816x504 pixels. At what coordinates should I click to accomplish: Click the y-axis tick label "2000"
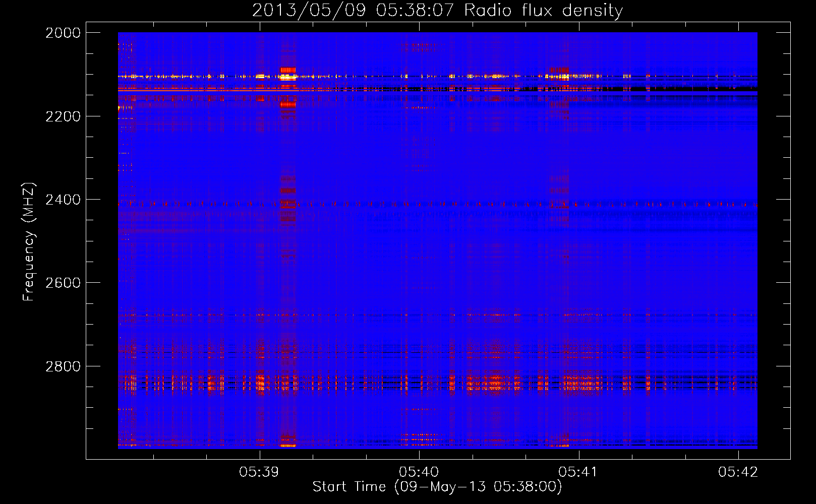[63, 33]
